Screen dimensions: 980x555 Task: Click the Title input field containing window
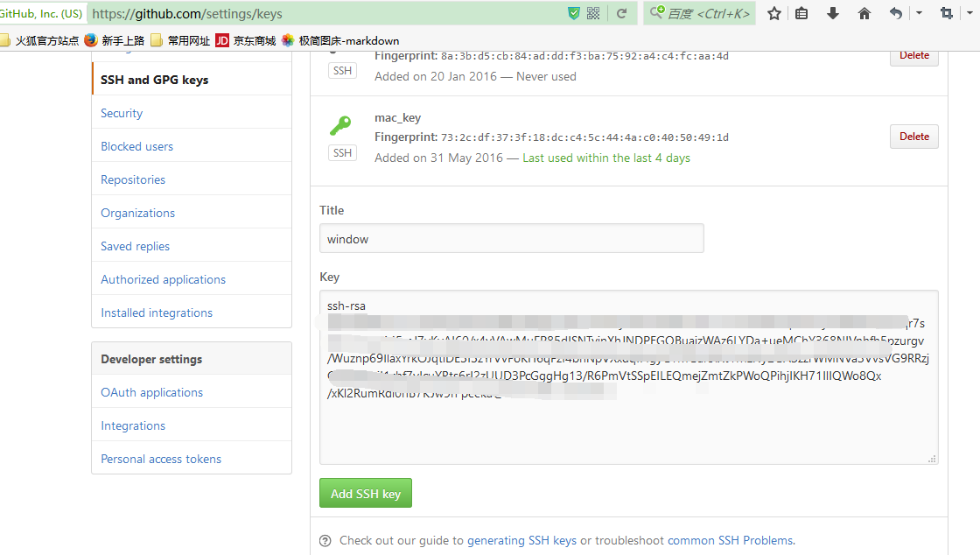tap(511, 239)
